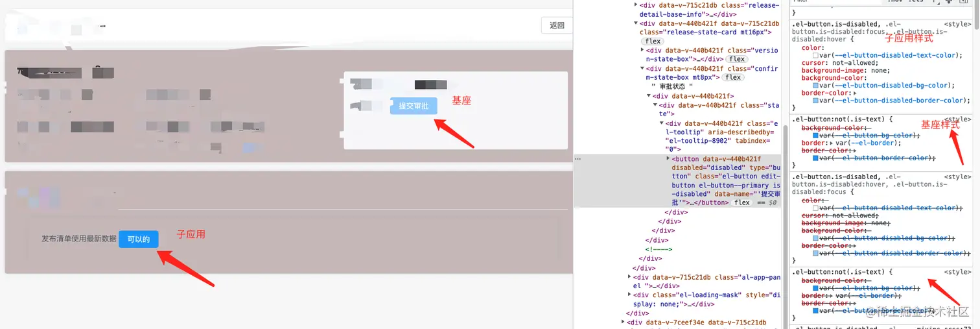Expand the version-state-box div node
This screenshot has width=980, height=329.
click(642, 50)
